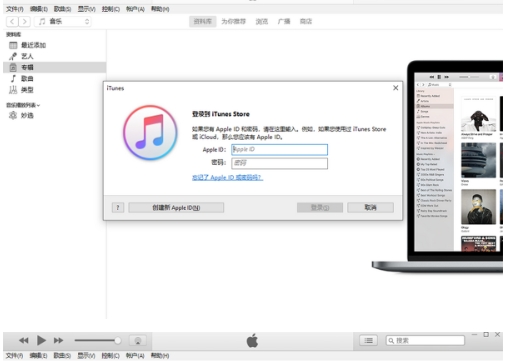Select 类型 in the sidebar
Viewport: 505px width, 361px height.
[55, 90]
